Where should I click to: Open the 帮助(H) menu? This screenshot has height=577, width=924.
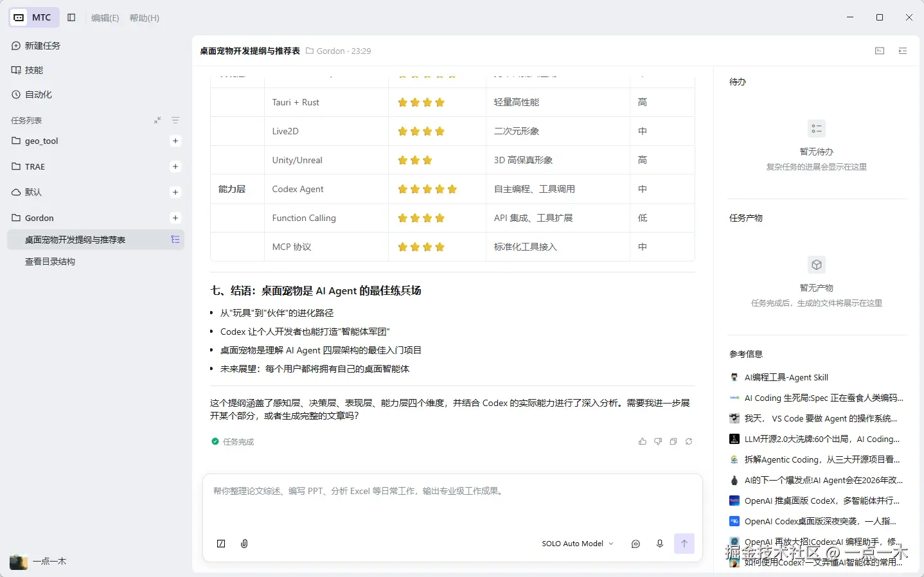pos(144,18)
